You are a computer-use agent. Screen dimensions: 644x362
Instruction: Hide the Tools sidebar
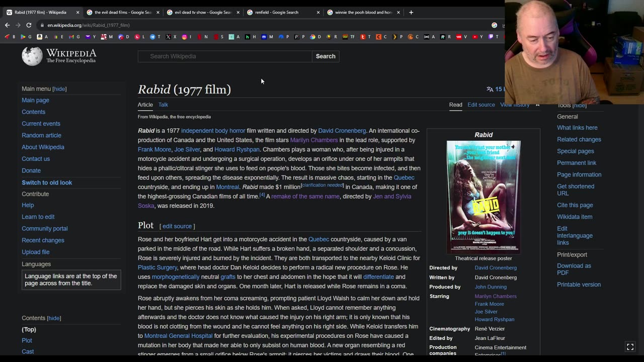tap(580, 105)
